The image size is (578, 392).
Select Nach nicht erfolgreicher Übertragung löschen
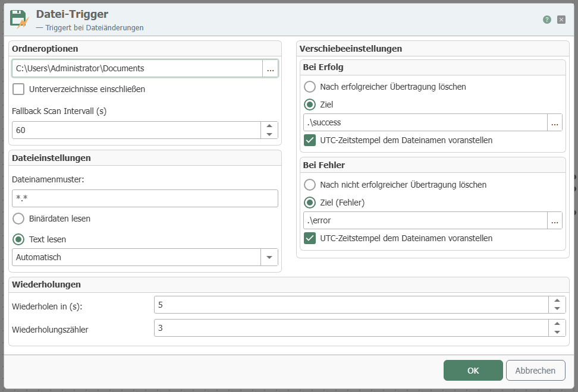[310, 185]
